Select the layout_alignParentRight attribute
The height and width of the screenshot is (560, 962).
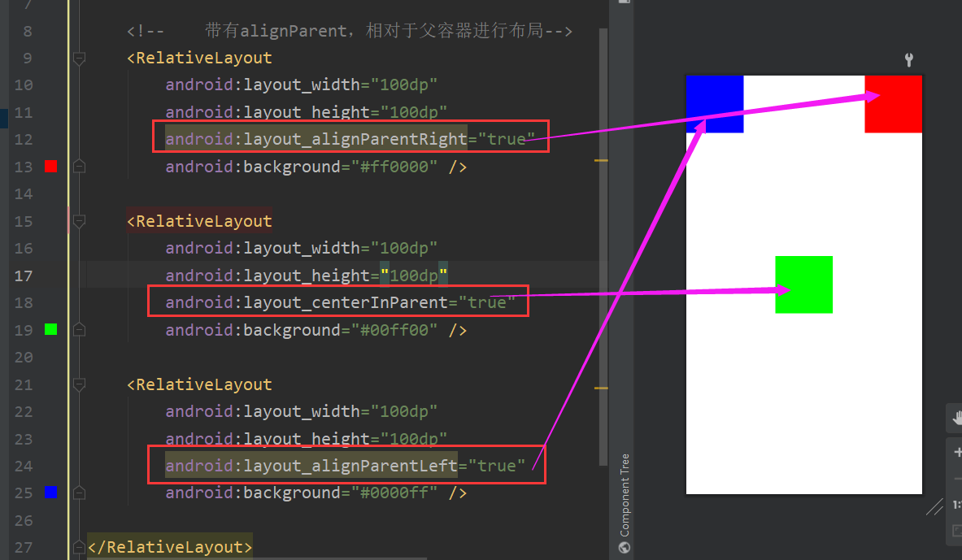(317, 138)
